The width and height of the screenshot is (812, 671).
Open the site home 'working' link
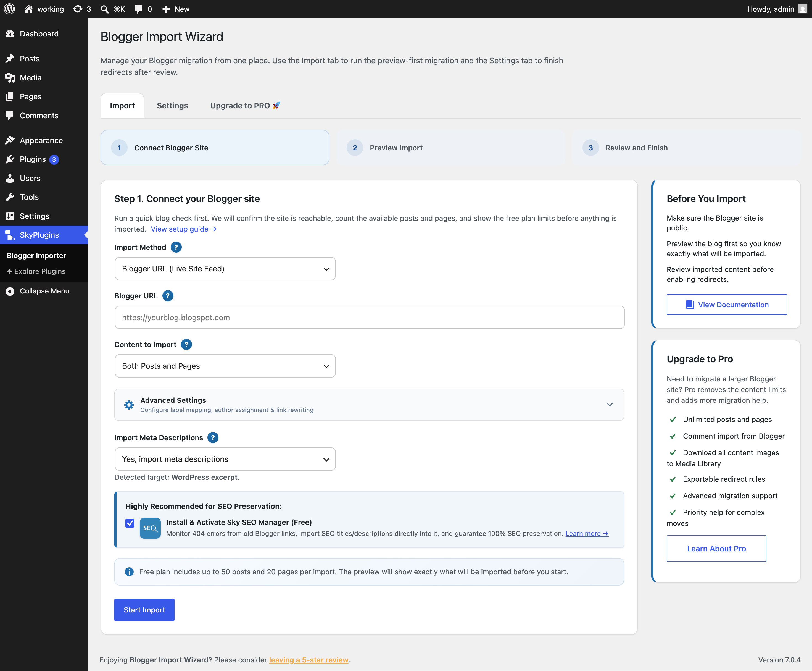click(x=44, y=9)
